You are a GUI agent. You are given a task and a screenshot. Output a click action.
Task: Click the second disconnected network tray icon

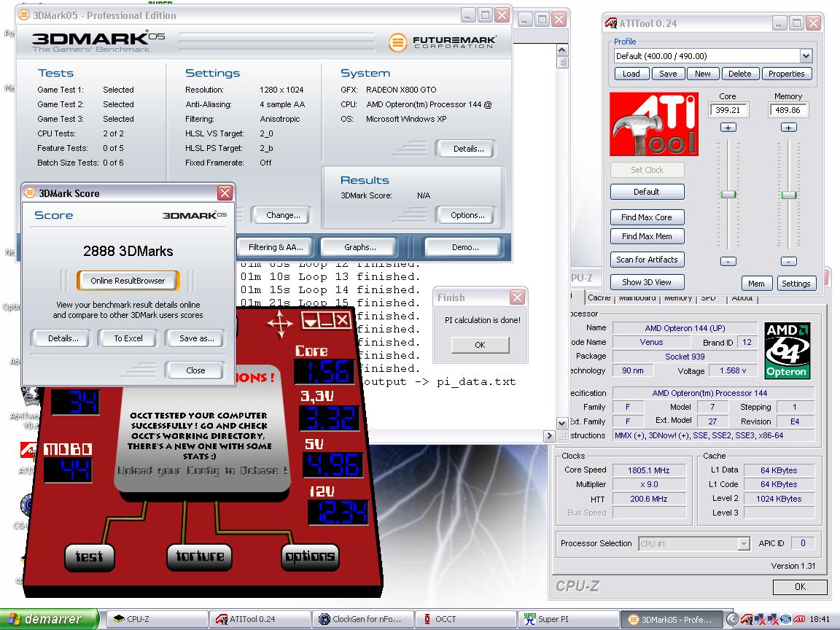(x=773, y=619)
